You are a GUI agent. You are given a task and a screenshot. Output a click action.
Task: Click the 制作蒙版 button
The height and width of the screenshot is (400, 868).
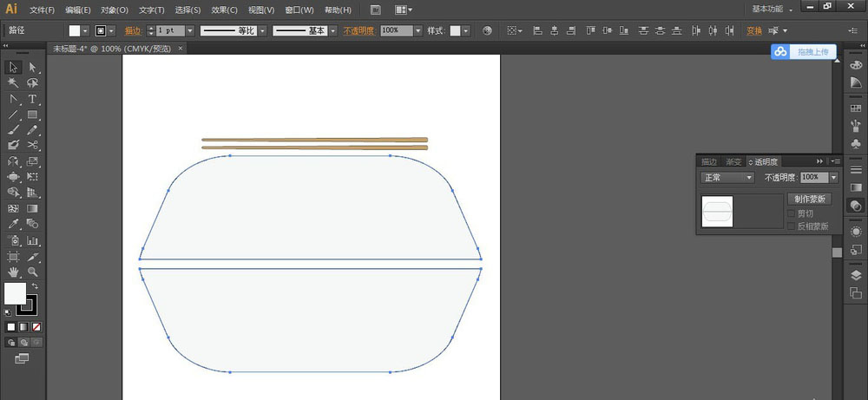click(809, 199)
